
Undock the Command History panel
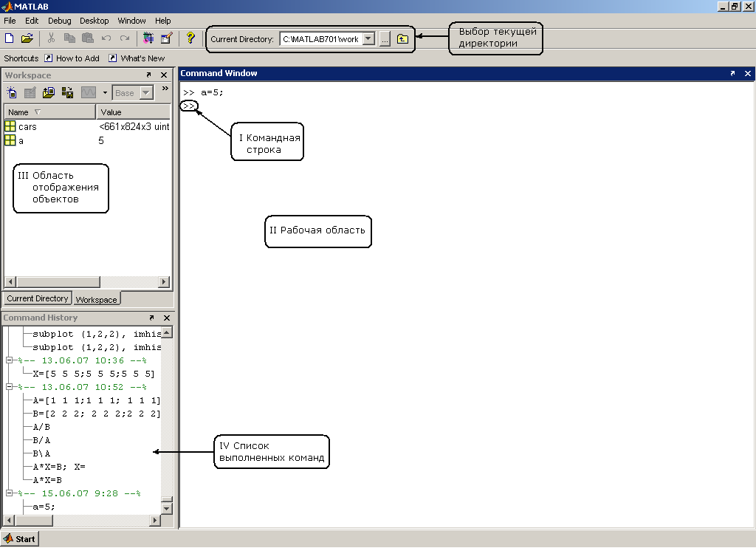coord(151,318)
